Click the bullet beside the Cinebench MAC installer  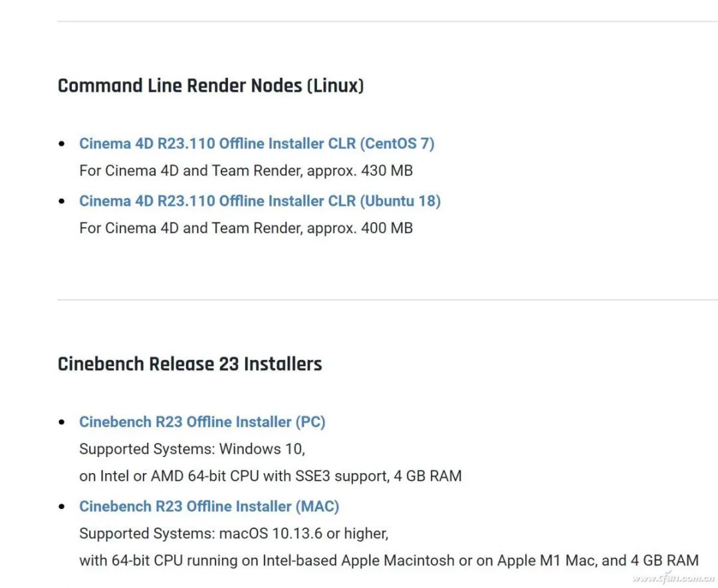click(62, 506)
